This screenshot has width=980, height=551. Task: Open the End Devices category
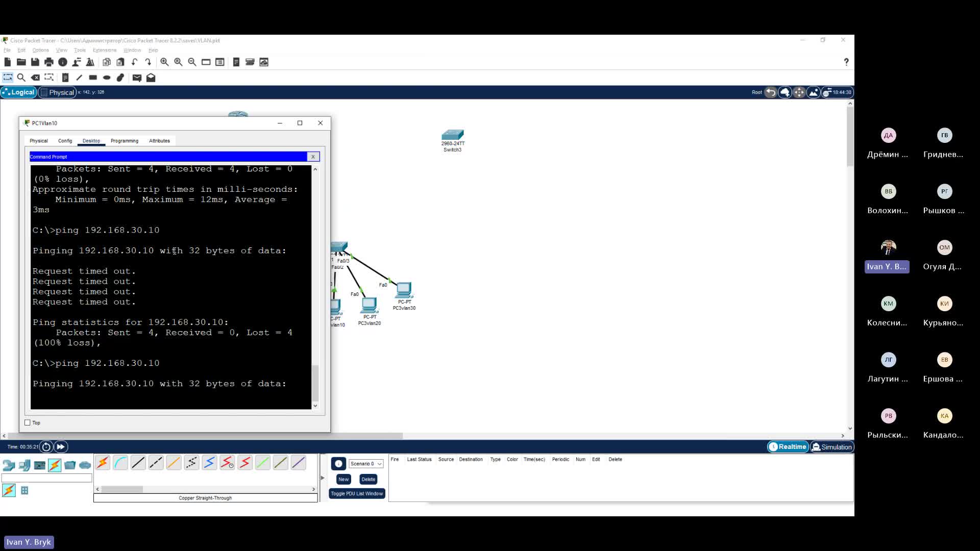24,465
